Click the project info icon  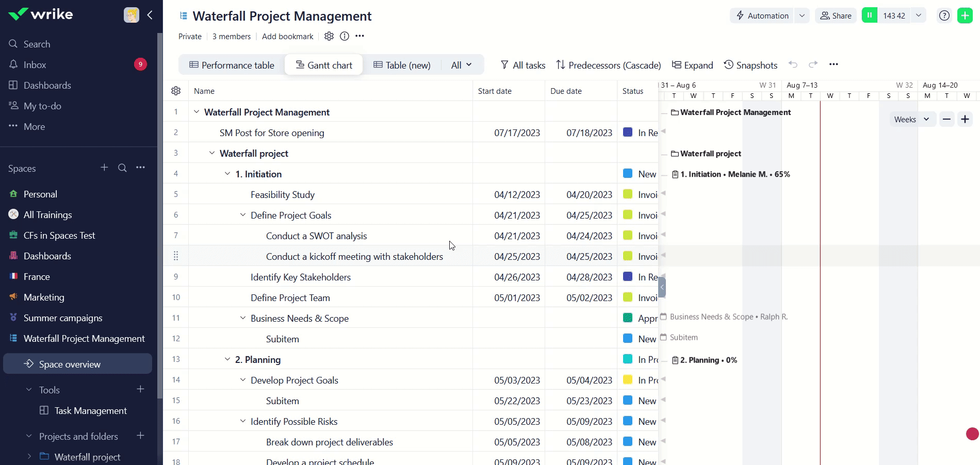point(345,36)
